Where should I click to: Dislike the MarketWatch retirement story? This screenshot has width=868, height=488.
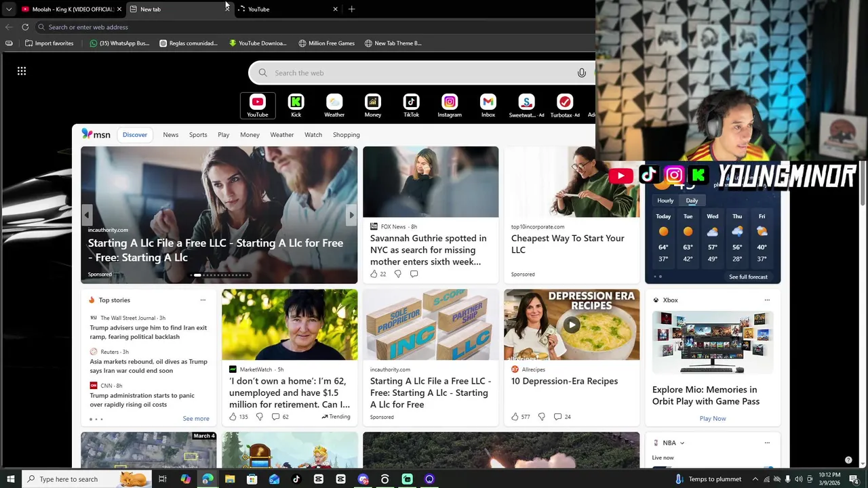[x=259, y=417]
